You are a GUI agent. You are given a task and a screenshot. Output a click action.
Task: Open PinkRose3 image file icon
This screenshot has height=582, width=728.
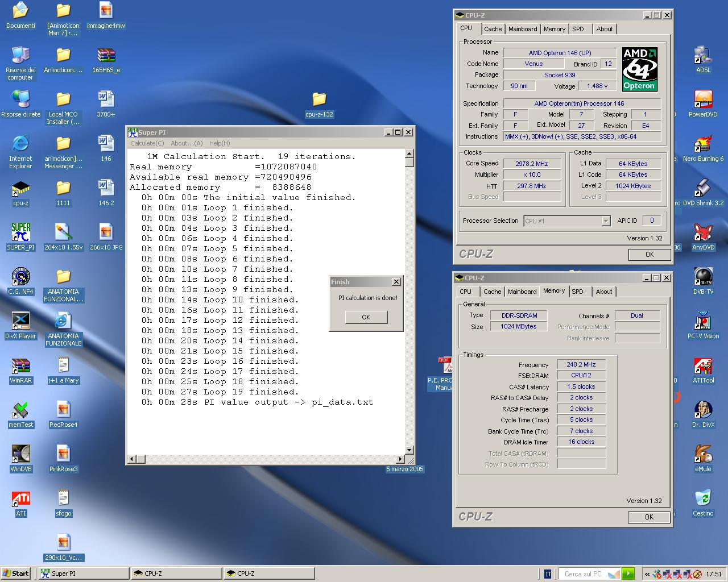click(63, 459)
